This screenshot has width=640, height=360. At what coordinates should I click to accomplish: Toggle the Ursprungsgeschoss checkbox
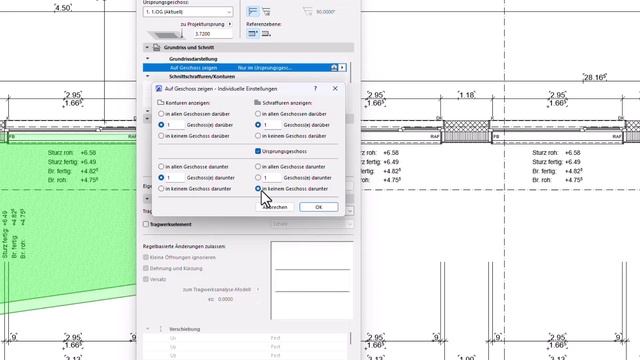click(x=258, y=151)
